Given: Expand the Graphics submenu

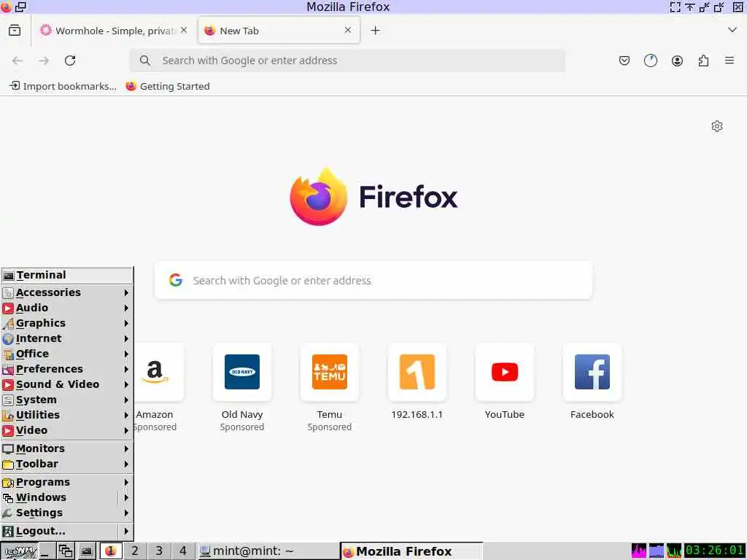Looking at the screenshot, I should [66, 323].
